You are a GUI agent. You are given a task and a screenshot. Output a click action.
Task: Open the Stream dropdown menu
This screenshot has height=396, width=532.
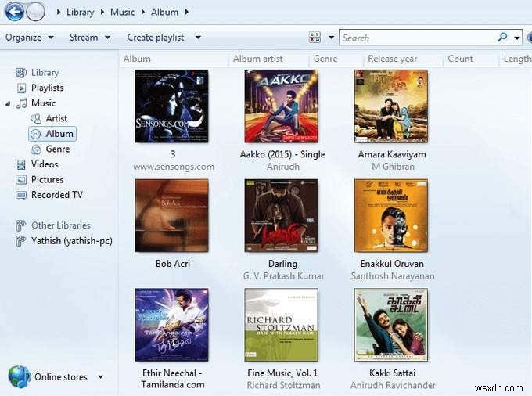(90, 38)
